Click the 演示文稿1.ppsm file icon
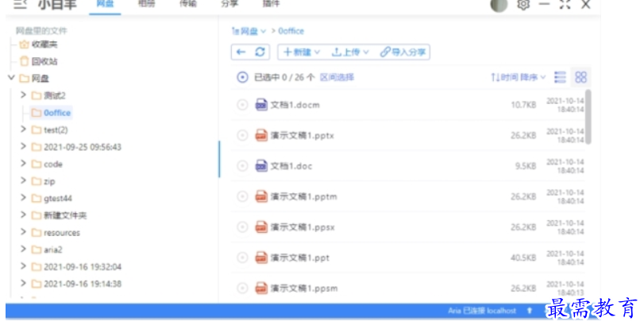 click(x=261, y=288)
